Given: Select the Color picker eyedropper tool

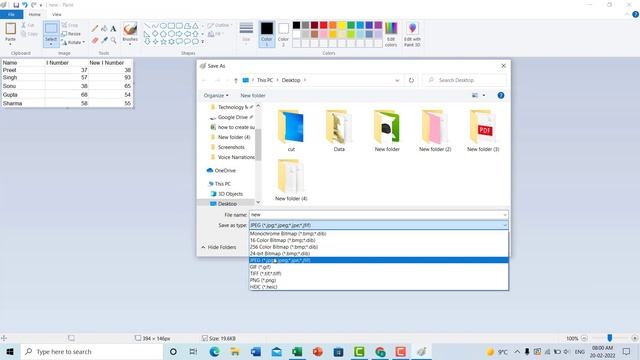Looking at the screenshot, I should [104, 40].
